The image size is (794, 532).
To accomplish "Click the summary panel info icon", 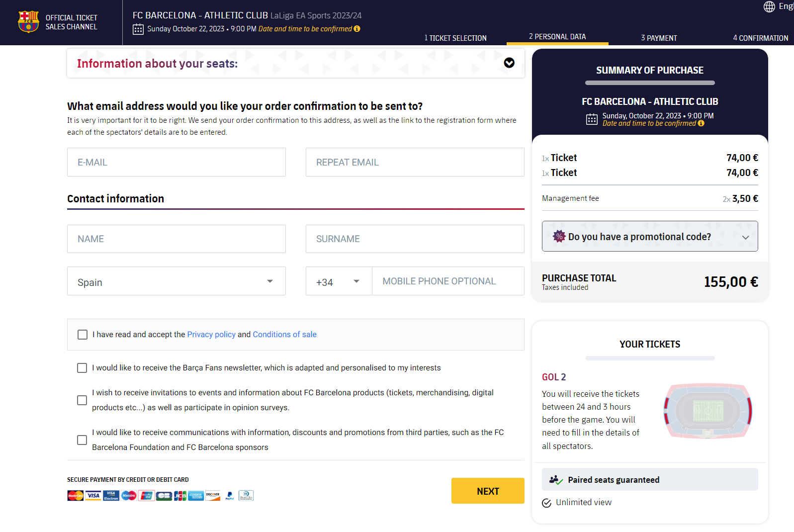I will tap(701, 123).
